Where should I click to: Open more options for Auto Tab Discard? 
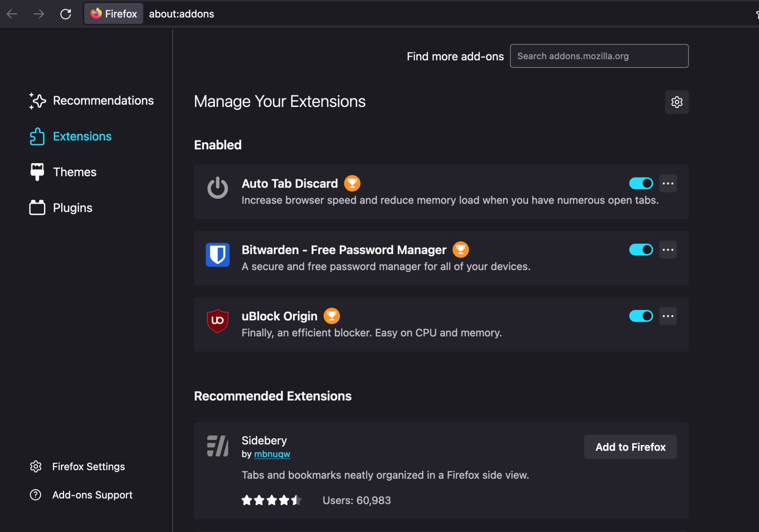[668, 184]
